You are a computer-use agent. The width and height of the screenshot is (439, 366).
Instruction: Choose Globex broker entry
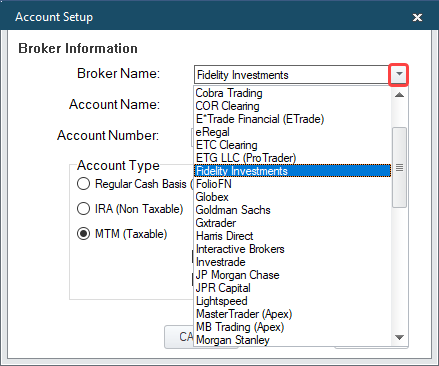click(x=292, y=197)
